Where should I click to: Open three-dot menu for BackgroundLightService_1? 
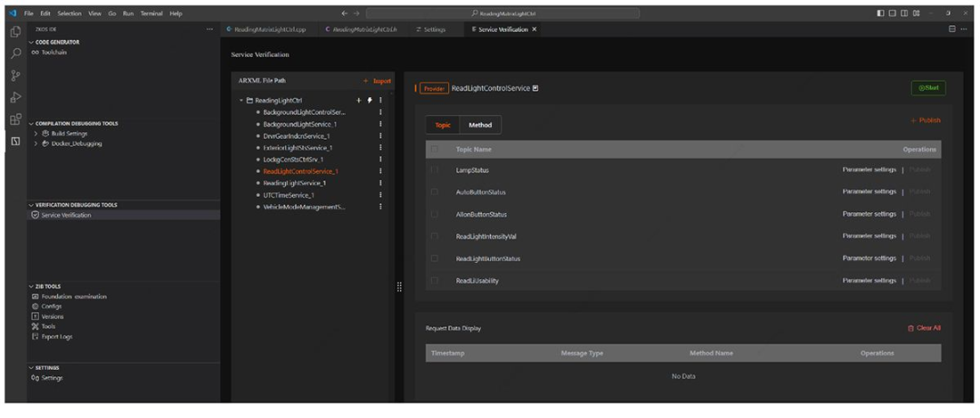(380, 123)
